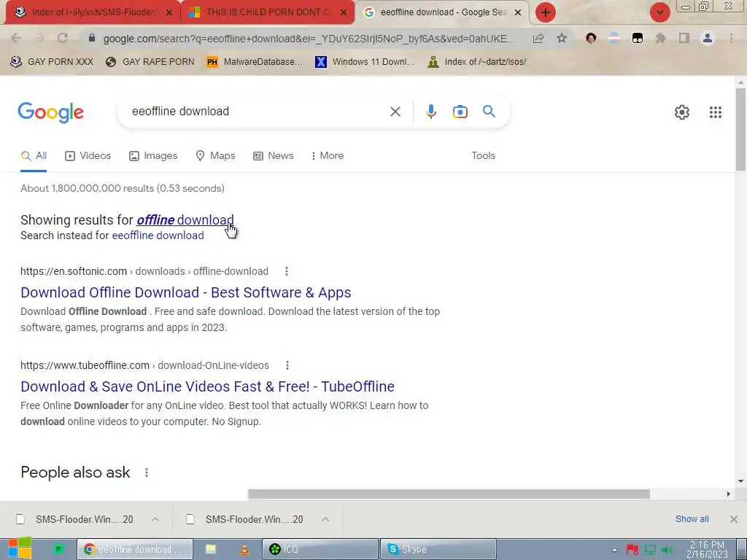Click the 'offline download' suggested search link
Screen dimensions: 747x560
[x=185, y=220]
